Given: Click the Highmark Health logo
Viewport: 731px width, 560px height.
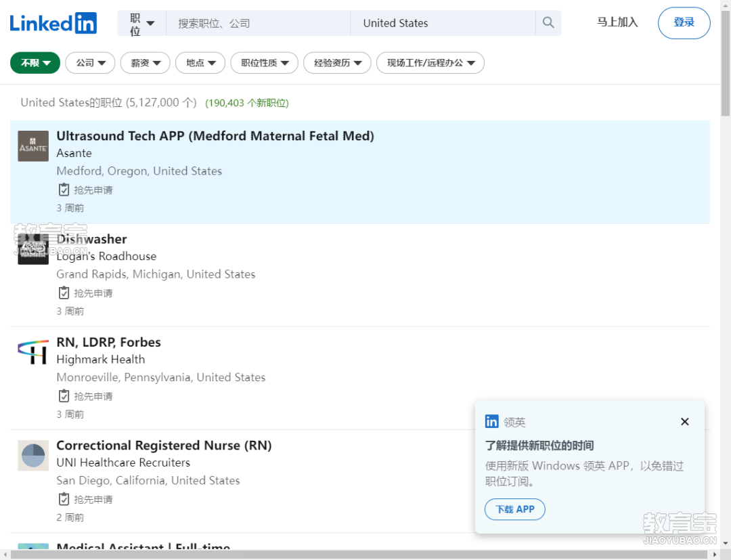Looking at the screenshot, I should point(33,352).
